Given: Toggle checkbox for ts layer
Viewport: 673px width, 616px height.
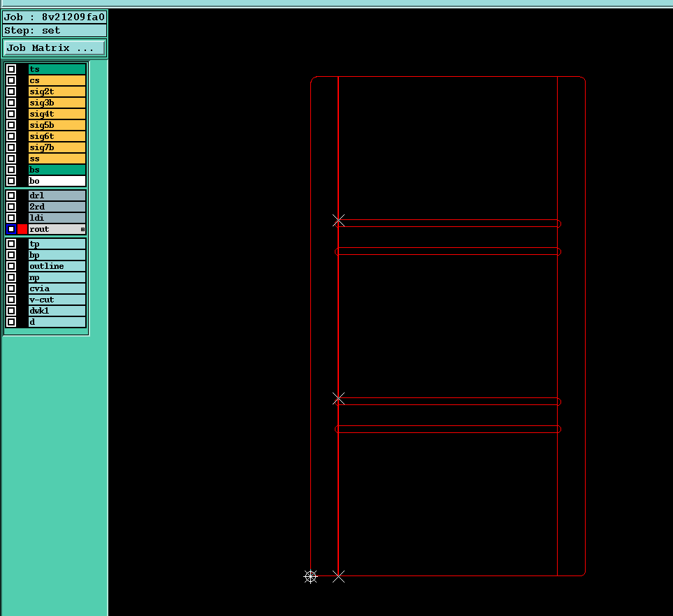Looking at the screenshot, I should pyautogui.click(x=11, y=69).
